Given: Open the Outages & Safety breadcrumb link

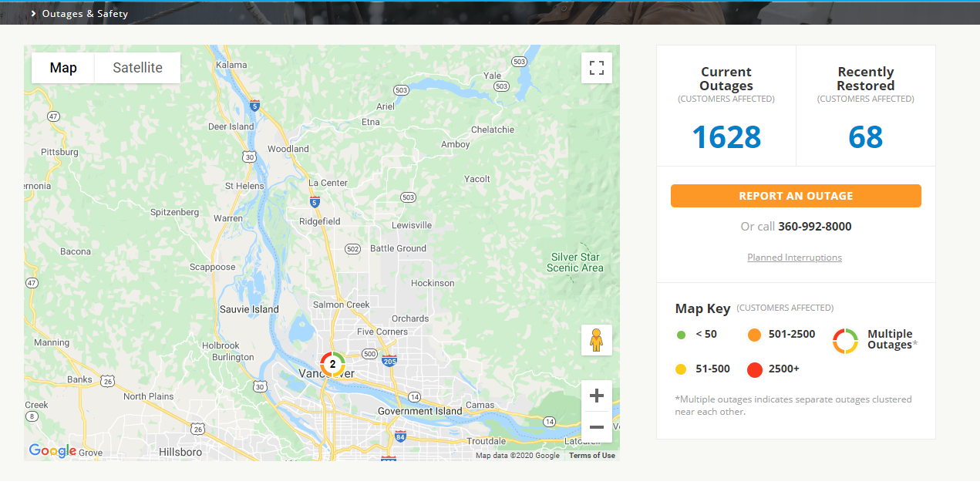Looking at the screenshot, I should click(85, 14).
